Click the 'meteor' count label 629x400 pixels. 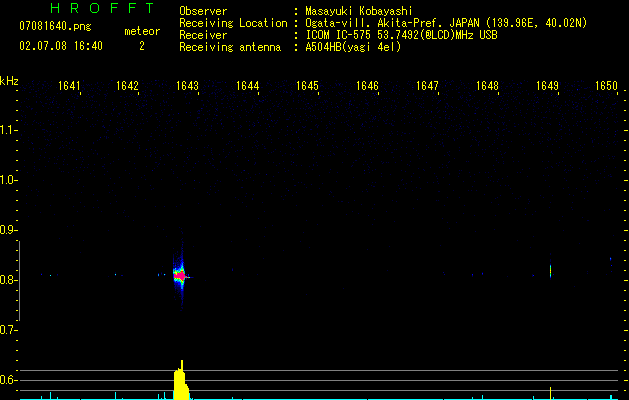click(x=142, y=31)
